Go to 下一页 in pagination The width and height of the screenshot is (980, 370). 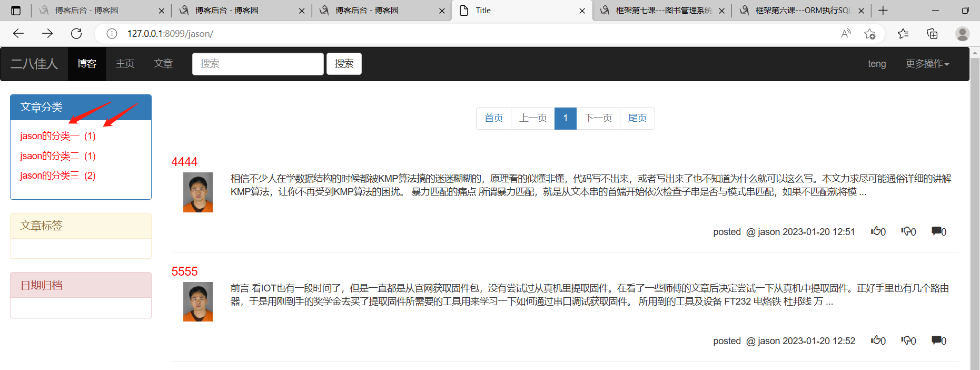coord(598,118)
